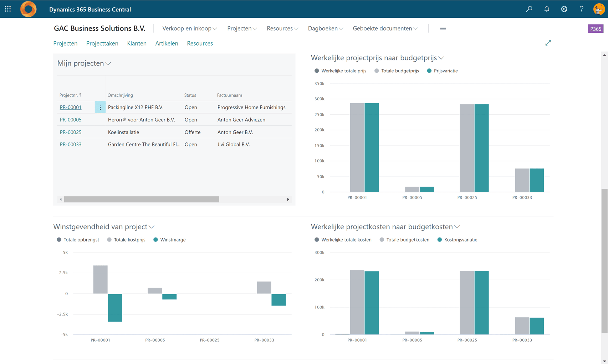Image resolution: width=608 pixels, height=364 pixels.
Task: Expand the Projecten dropdown menu
Action: click(x=242, y=28)
